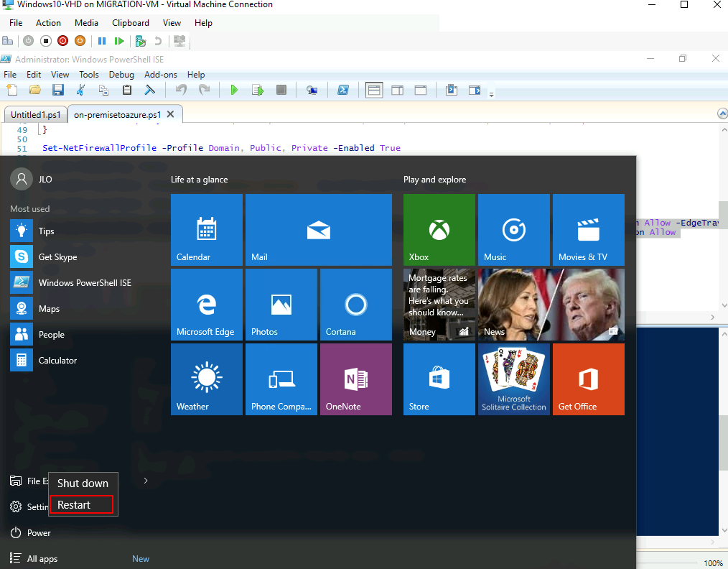This screenshot has height=569, width=728.
Task: Open the Power options button
Action: (x=31, y=533)
